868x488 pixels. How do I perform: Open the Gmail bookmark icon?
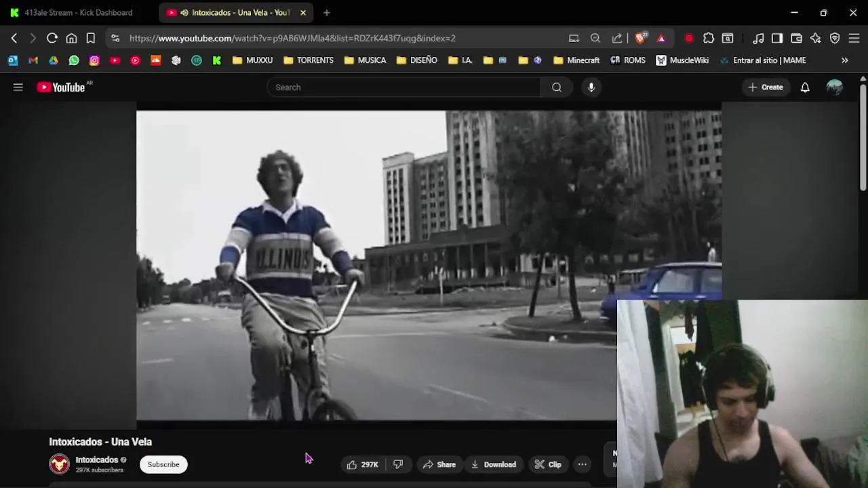click(33, 60)
